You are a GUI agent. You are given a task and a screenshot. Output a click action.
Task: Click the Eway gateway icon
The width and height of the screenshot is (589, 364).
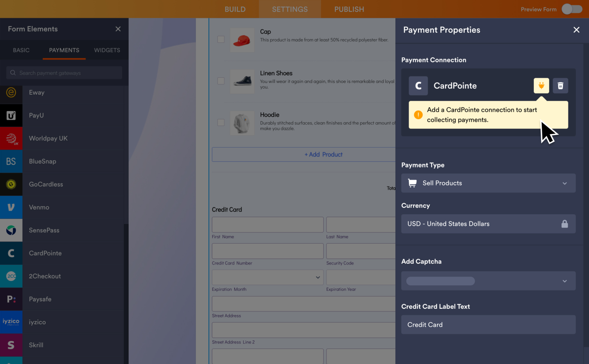[x=11, y=92]
